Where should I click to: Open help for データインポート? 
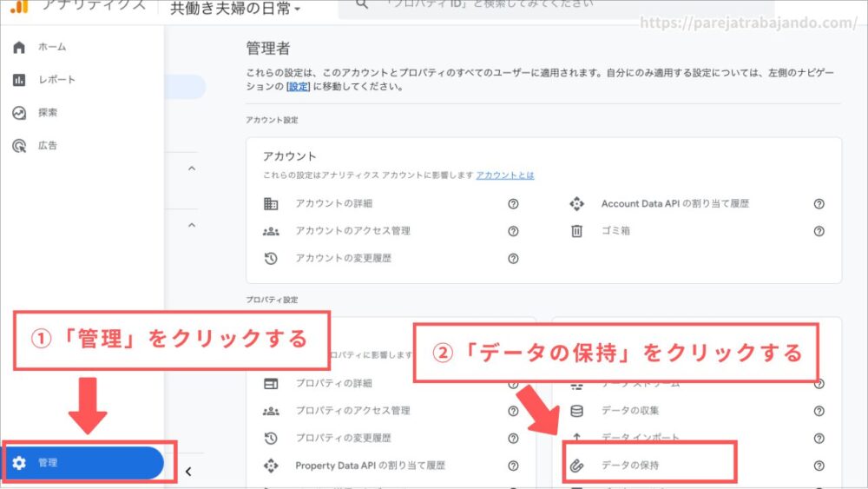(x=819, y=438)
